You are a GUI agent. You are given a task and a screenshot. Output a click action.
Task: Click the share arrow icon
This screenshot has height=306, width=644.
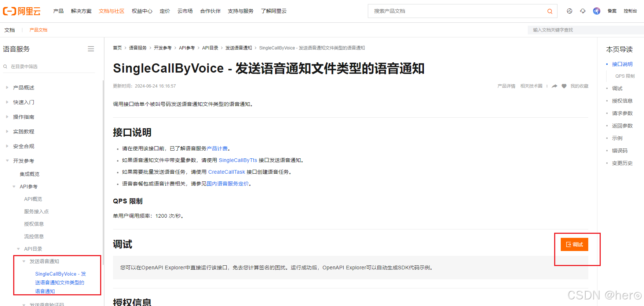pos(555,86)
